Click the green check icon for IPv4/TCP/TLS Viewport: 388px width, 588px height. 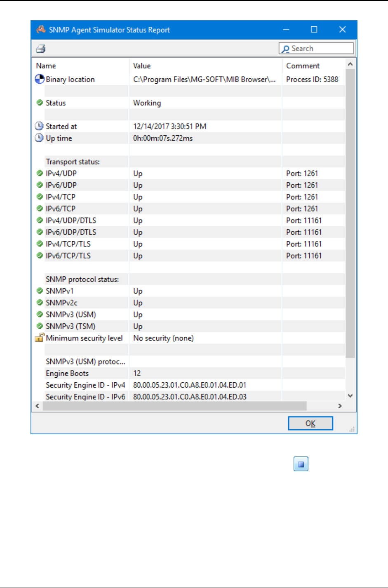(x=40, y=243)
